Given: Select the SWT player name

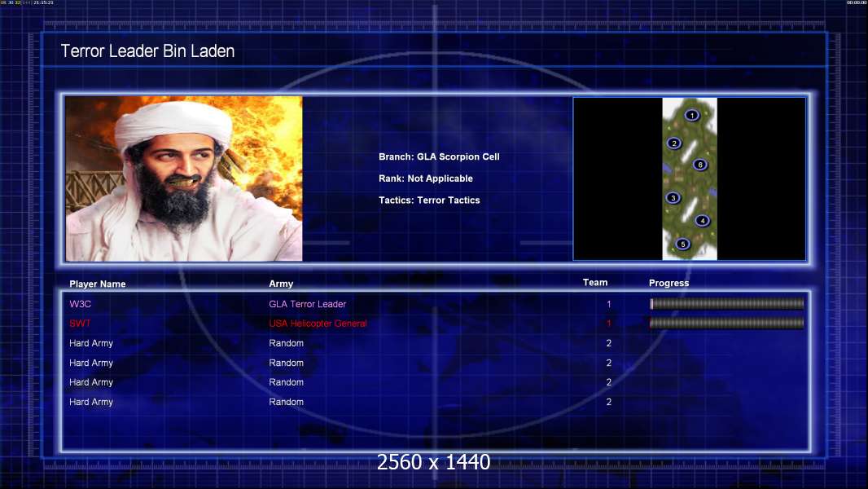Looking at the screenshot, I should [x=80, y=324].
